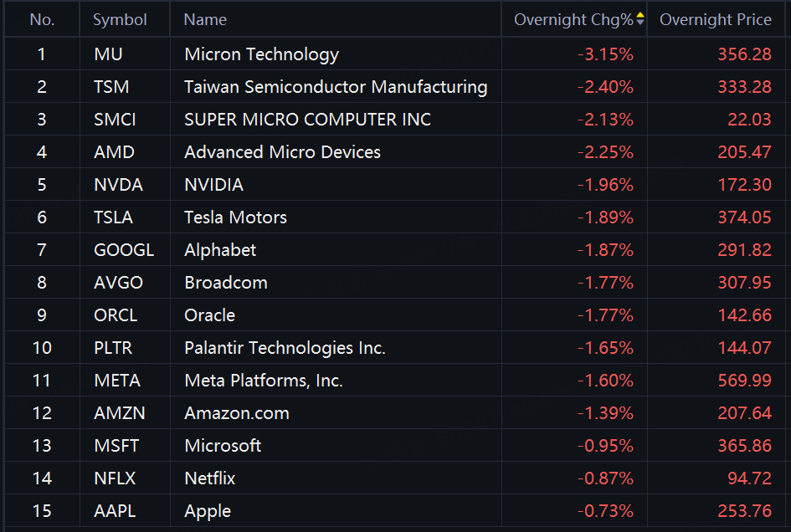The width and height of the screenshot is (791, 532).
Task: Click the Tesla Motors name
Action: click(x=235, y=217)
